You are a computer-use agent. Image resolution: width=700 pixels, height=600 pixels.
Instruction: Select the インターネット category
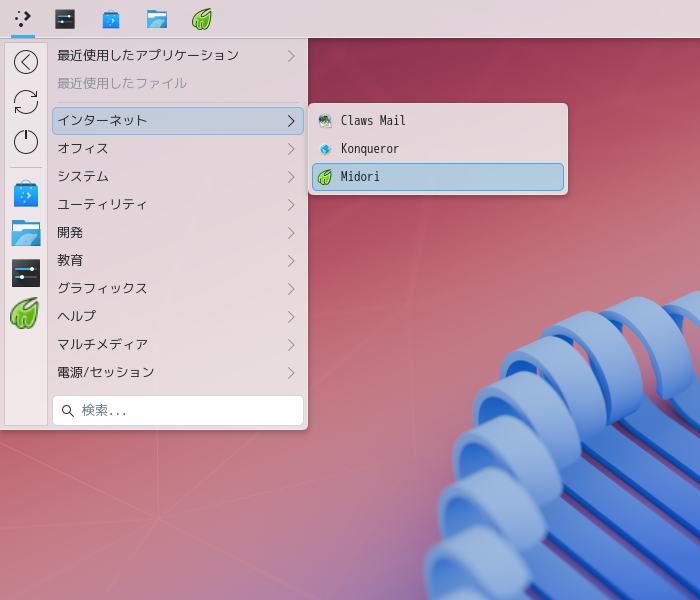pos(178,121)
